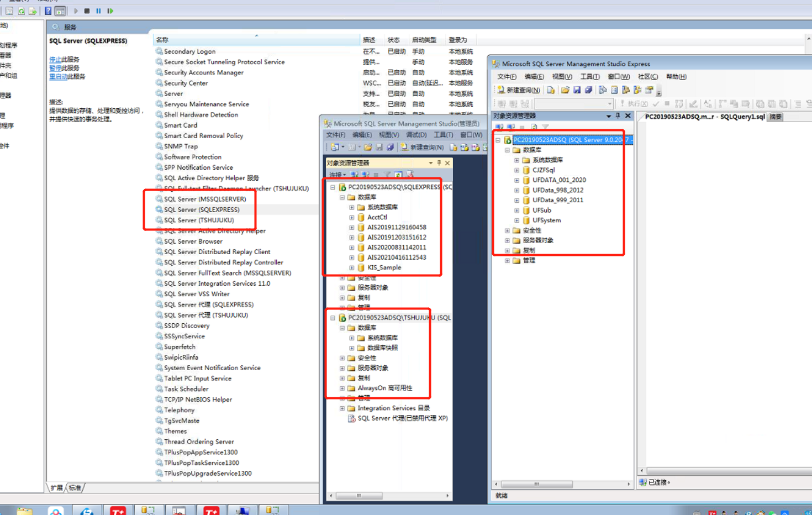812x515 pixels.
Task: Click the Start Service play icon in Services toolbar
Action: click(76, 10)
